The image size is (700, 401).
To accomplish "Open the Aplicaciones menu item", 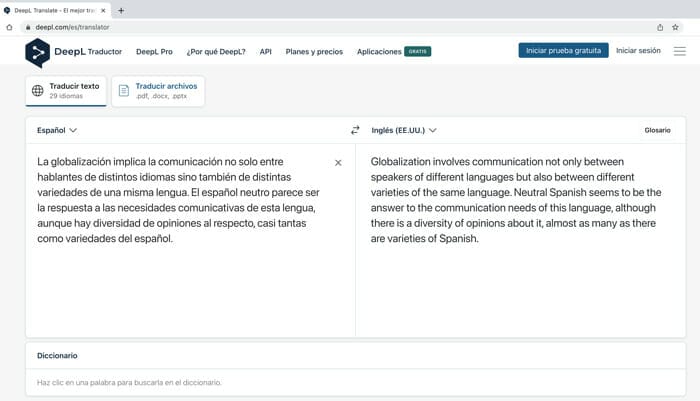I will tap(379, 52).
